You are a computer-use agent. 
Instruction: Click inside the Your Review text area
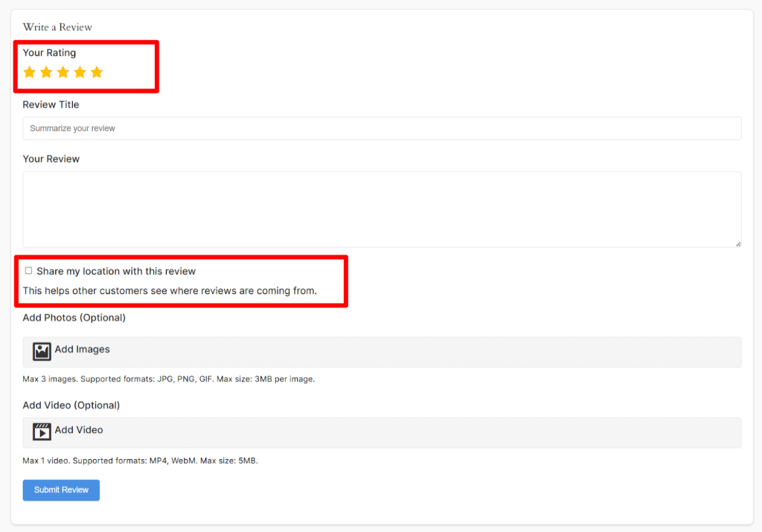point(381,209)
